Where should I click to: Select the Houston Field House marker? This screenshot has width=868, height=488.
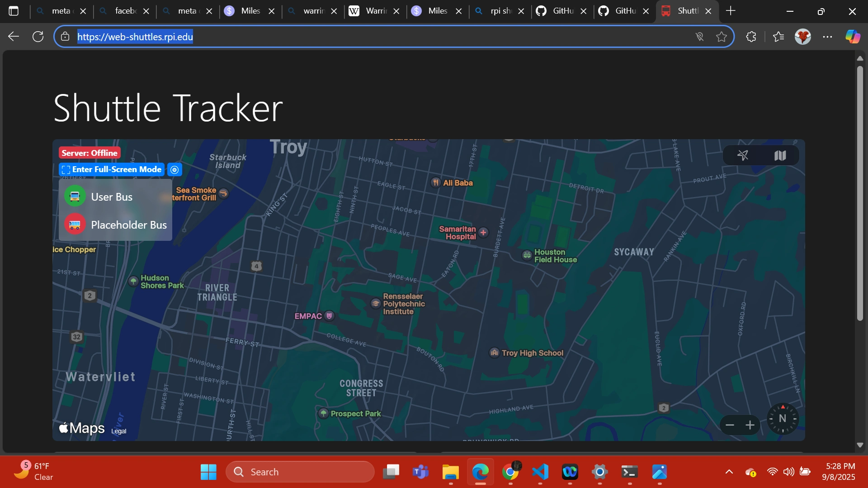(527, 255)
